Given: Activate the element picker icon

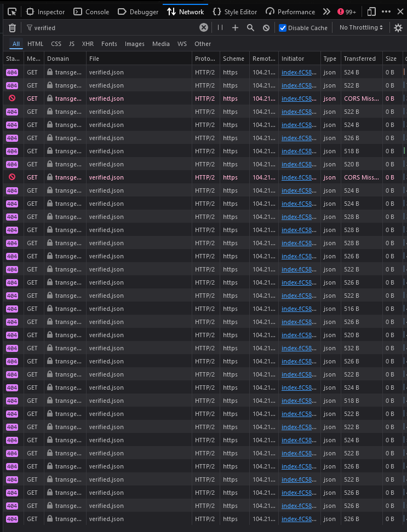Looking at the screenshot, I should coord(12,12).
